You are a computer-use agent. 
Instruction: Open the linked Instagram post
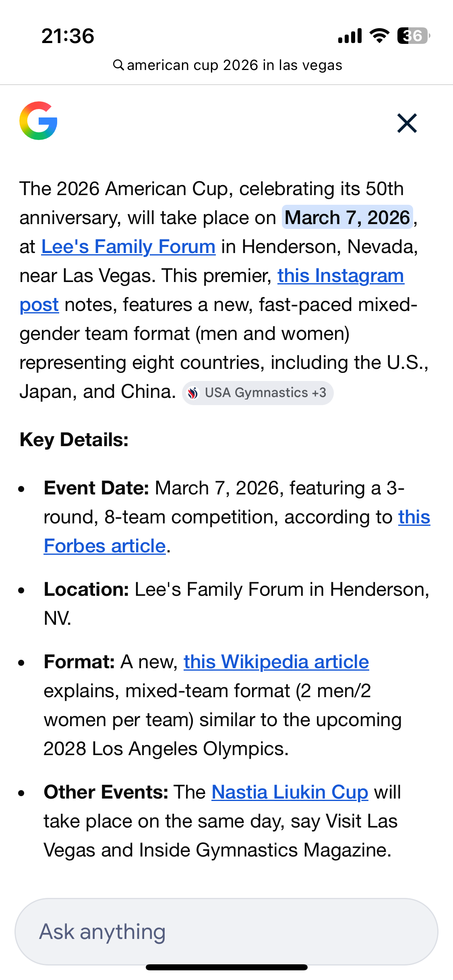(x=340, y=276)
